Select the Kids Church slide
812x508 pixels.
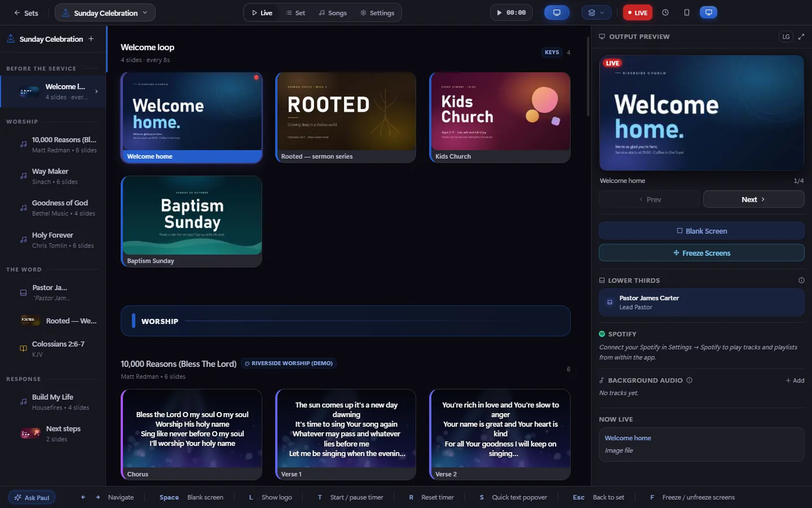[500, 117]
